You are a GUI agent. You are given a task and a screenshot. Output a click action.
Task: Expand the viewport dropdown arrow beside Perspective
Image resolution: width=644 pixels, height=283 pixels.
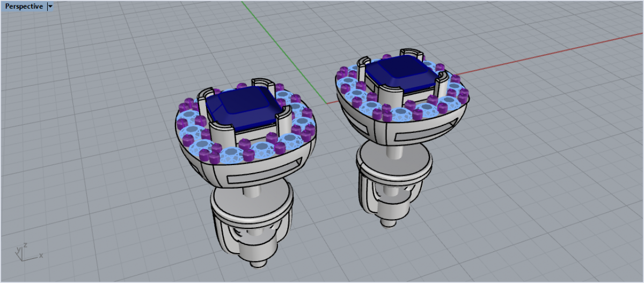[50, 6]
